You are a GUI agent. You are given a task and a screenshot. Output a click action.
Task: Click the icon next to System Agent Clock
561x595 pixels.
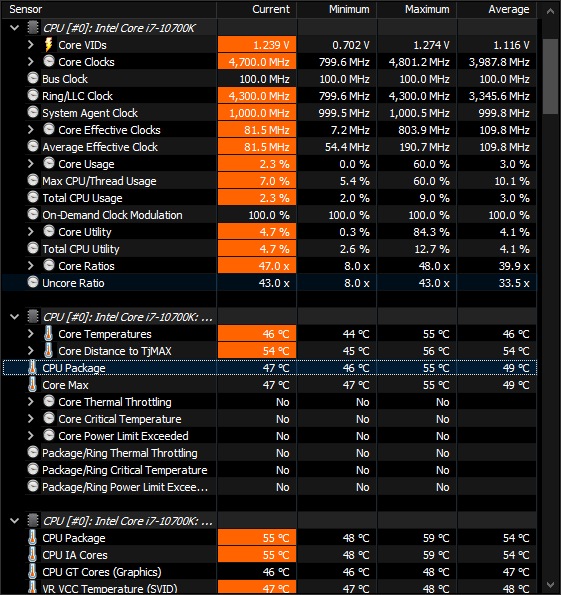(x=33, y=112)
